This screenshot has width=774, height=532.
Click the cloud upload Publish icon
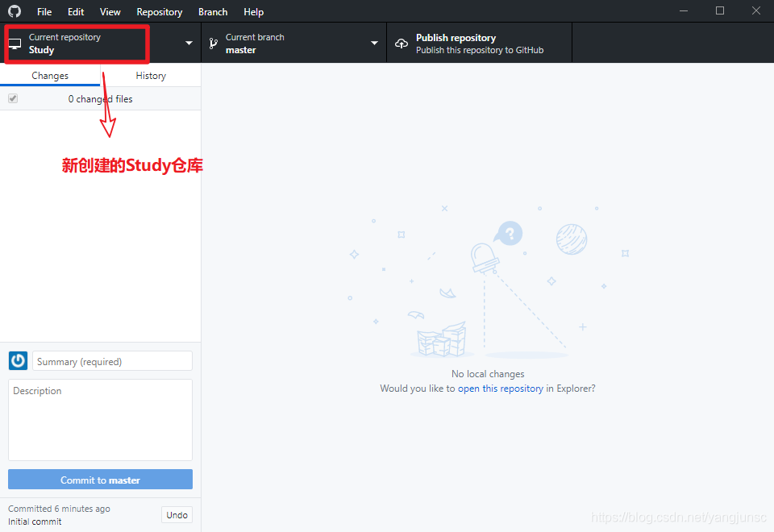[x=402, y=44]
